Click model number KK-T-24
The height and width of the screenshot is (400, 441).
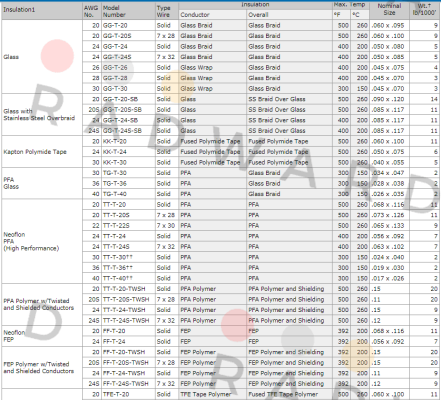coord(128,152)
